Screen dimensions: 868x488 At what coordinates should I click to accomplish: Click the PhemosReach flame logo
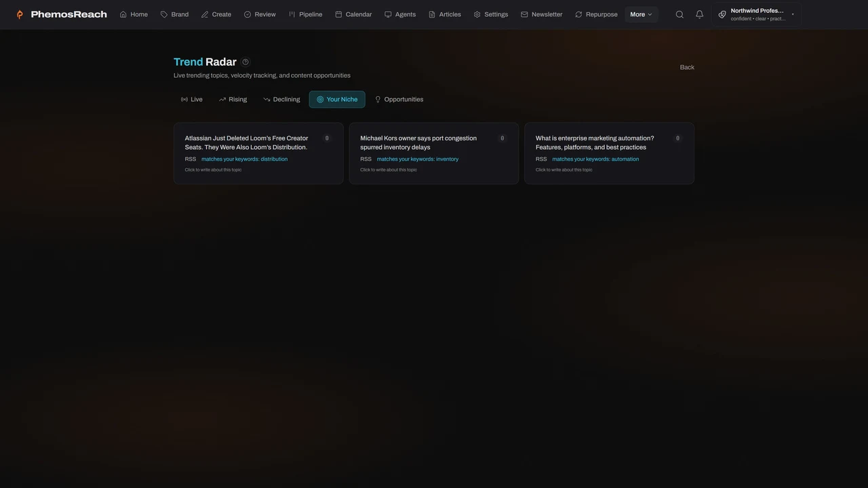coord(20,14)
